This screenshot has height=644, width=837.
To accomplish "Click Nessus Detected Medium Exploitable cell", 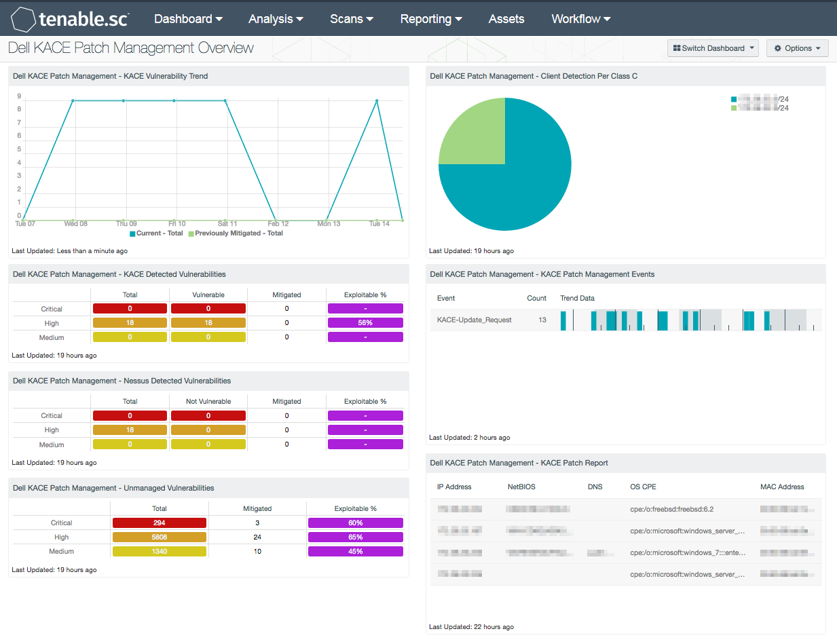I will 365,444.
